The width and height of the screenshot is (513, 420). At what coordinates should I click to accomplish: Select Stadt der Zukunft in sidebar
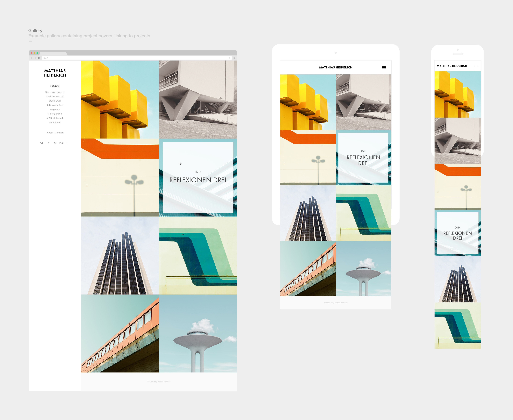coord(55,96)
